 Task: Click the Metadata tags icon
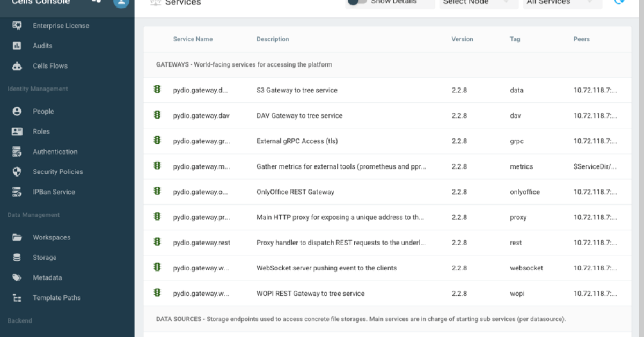point(17,278)
